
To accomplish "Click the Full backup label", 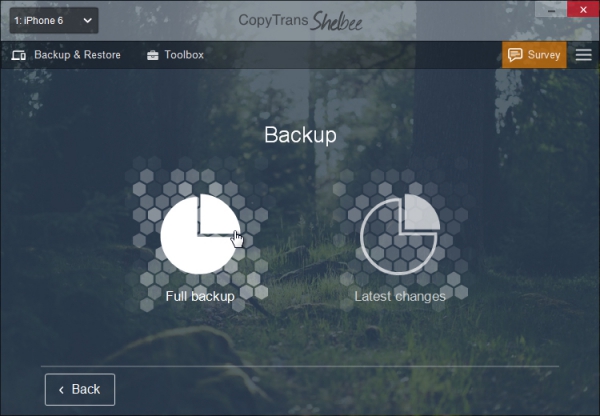I will click(x=200, y=296).
